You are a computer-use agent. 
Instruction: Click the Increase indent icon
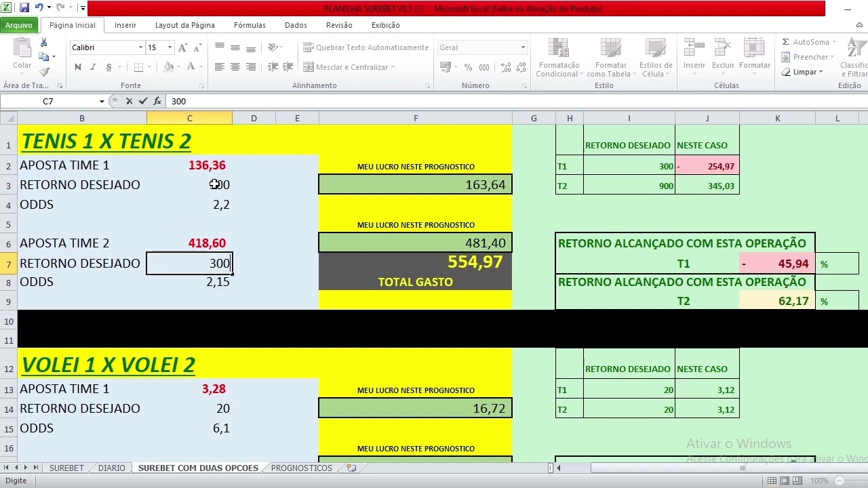[288, 67]
